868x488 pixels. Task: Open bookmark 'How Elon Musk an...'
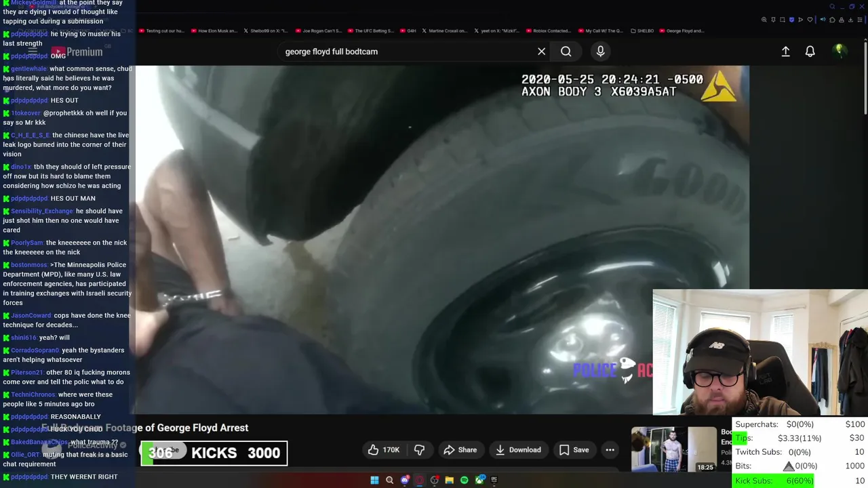tap(214, 30)
